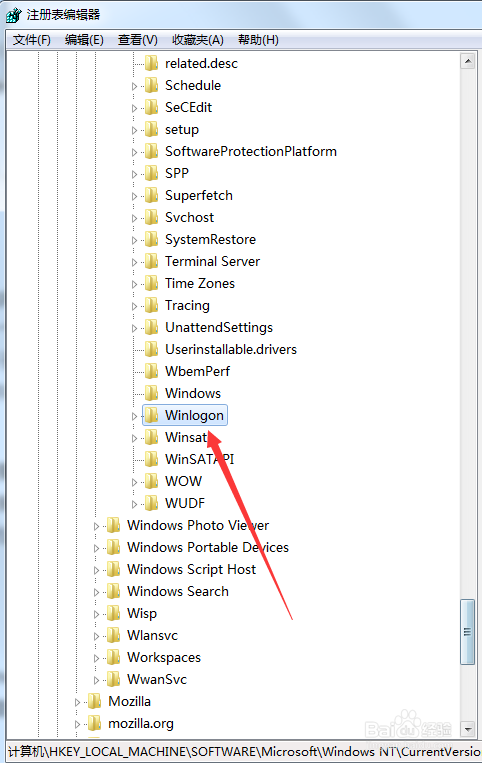Click the scroll down arrow
The height and width of the screenshot is (763, 482).
[468, 729]
